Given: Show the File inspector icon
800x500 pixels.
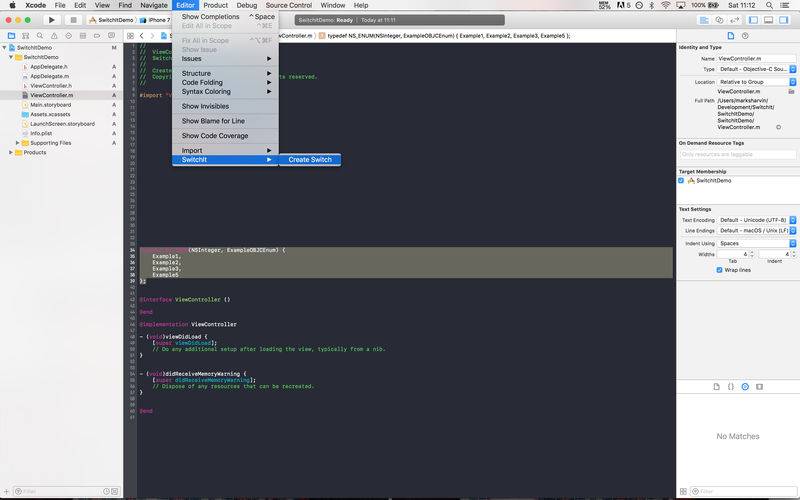Looking at the screenshot, I should tap(731, 36).
